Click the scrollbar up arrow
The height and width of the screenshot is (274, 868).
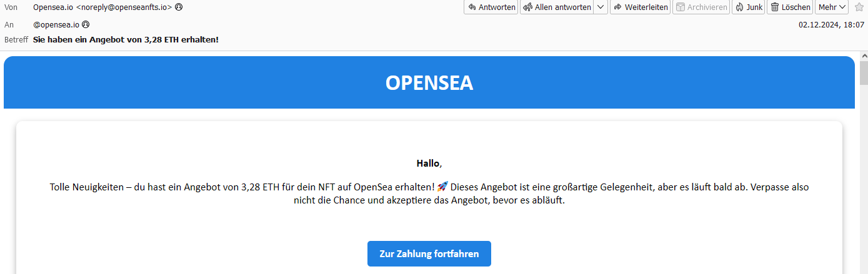tap(864, 56)
